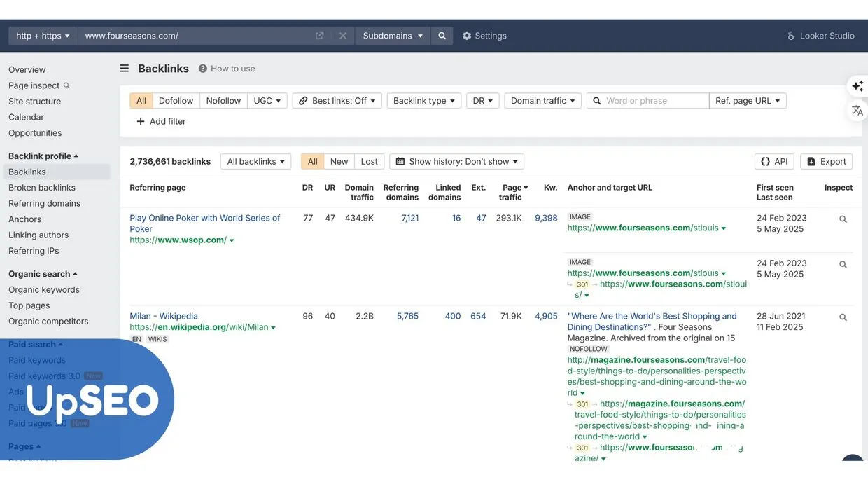Open the Play Online Poker referring page link
Image resolution: width=868 pixels, height=489 pixels.
click(x=205, y=223)
